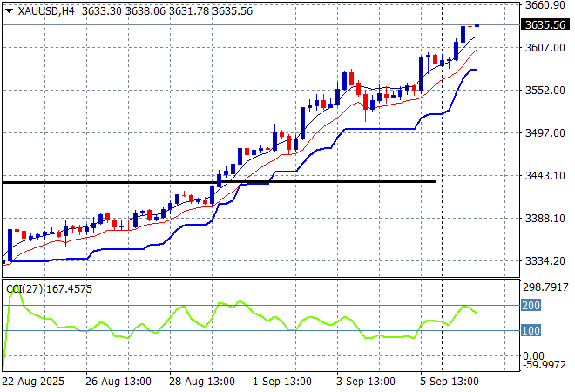Select the 3 Sep 13:00 time label
Image resolution: width=575 pixels, height=392 pixels.
coord(366,382)
